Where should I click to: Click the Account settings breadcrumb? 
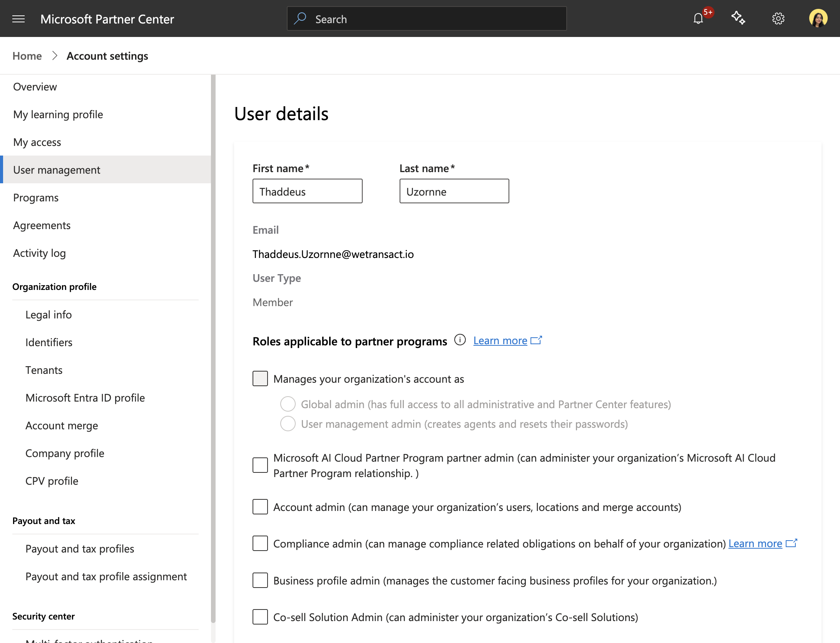pos(107,56)
